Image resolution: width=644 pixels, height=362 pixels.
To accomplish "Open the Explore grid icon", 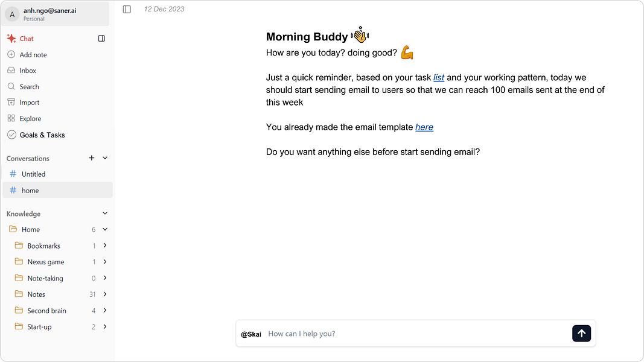I will 11,118.
